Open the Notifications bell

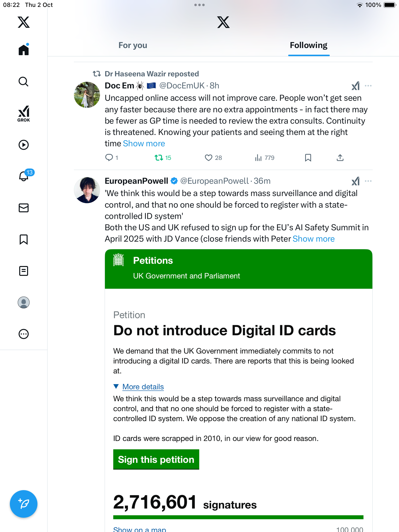click(x=24, y=176)
